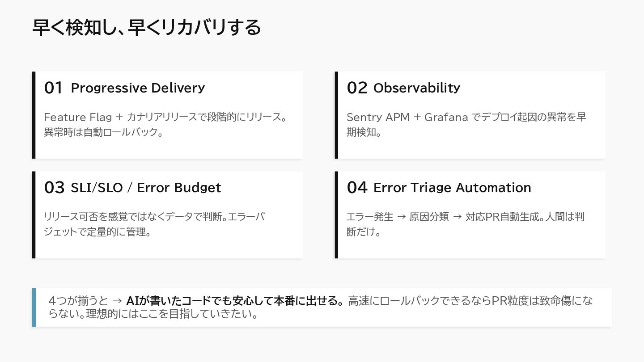The height and width of the screenshot is (362, 644).
Task: Select the Progressive Delivery heading
Action: pyautogui.click(x=138, y=88)
